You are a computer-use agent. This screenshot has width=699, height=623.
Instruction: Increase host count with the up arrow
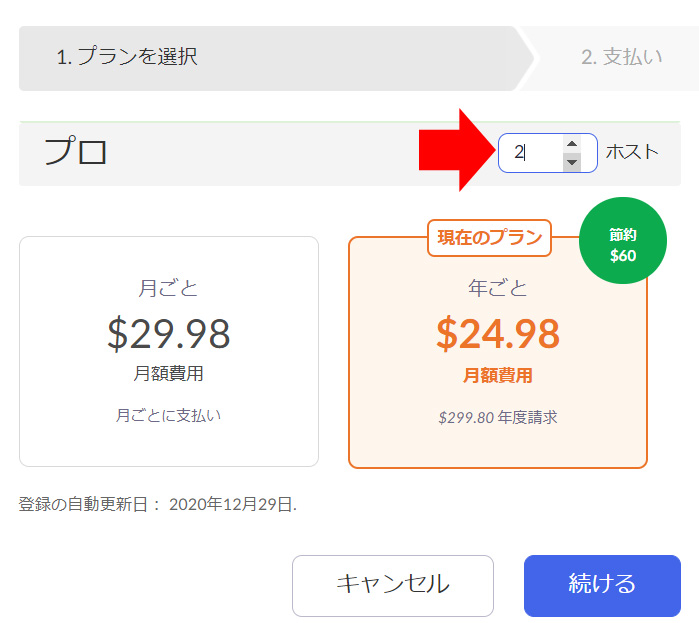click(x=572, y=144)
